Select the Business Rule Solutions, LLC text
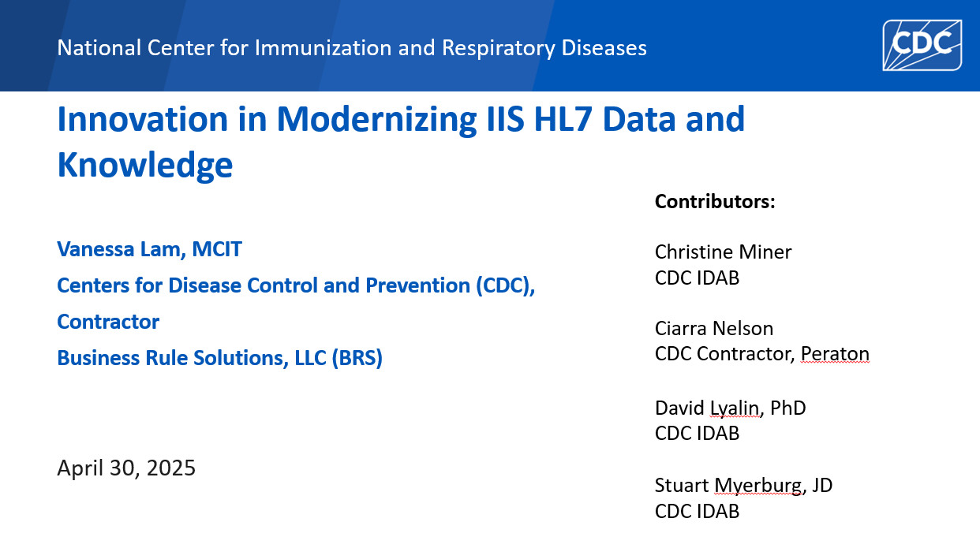 219,358
